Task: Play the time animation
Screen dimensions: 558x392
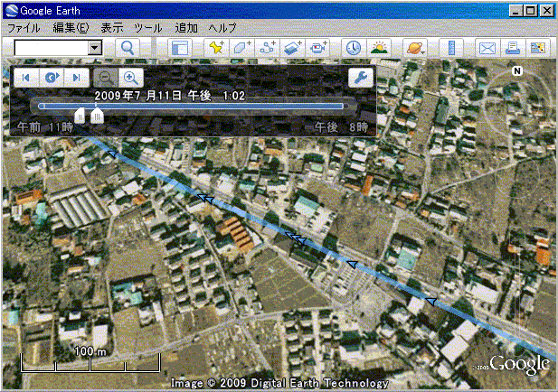Action: (52, 78)
